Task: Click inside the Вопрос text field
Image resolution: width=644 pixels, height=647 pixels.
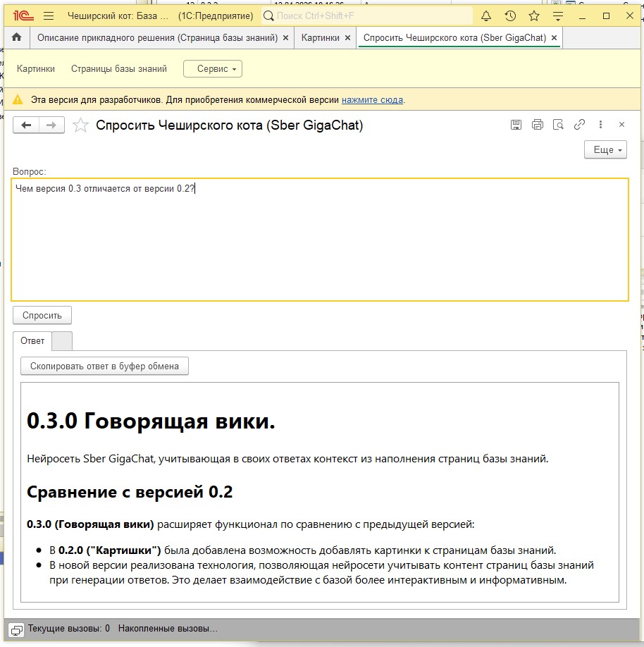Action: 320,240
